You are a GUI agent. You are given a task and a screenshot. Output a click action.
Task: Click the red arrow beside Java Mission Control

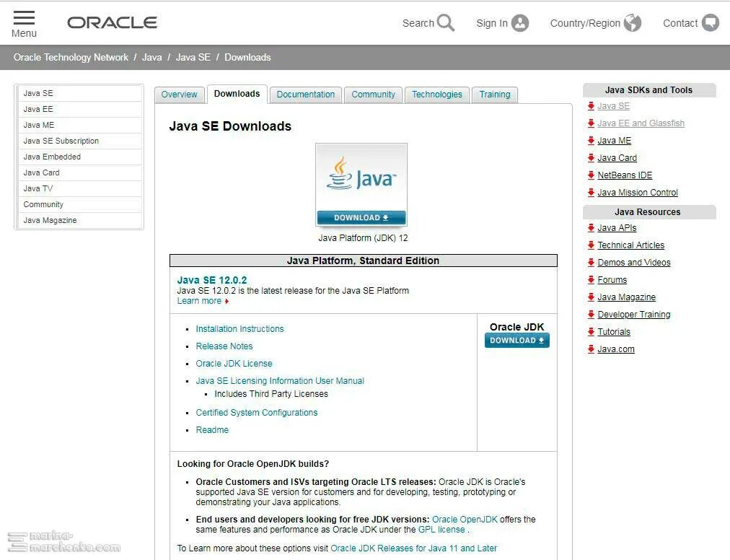[x=591, y=192]
